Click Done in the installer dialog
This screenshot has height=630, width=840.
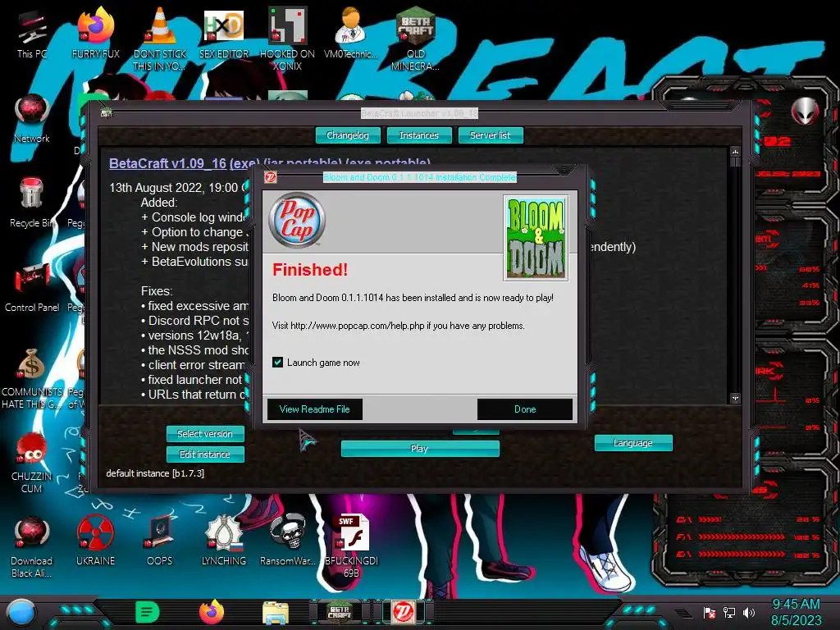coord(524,409)
